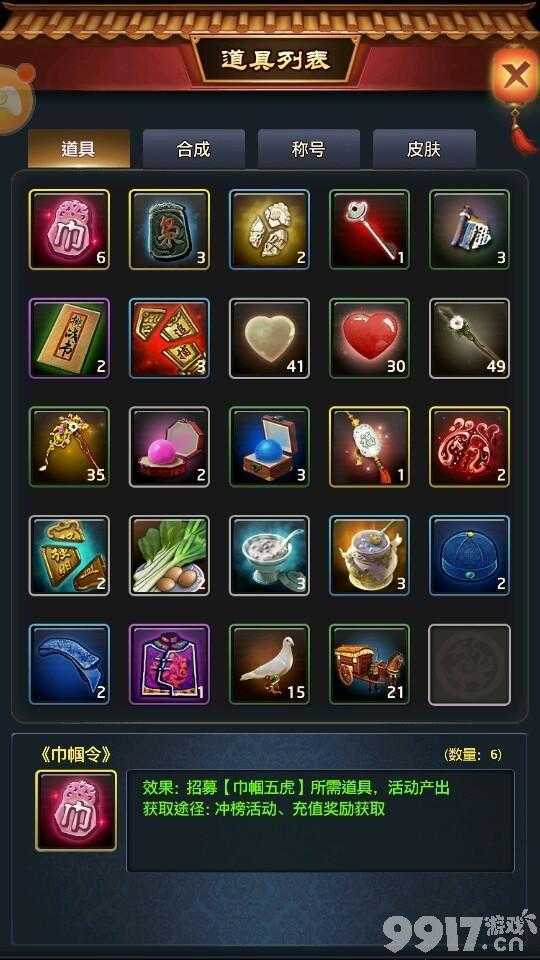Screen dimensions: 540x960
Task: Select the porridge bowl item
Action: click(269, 555)
